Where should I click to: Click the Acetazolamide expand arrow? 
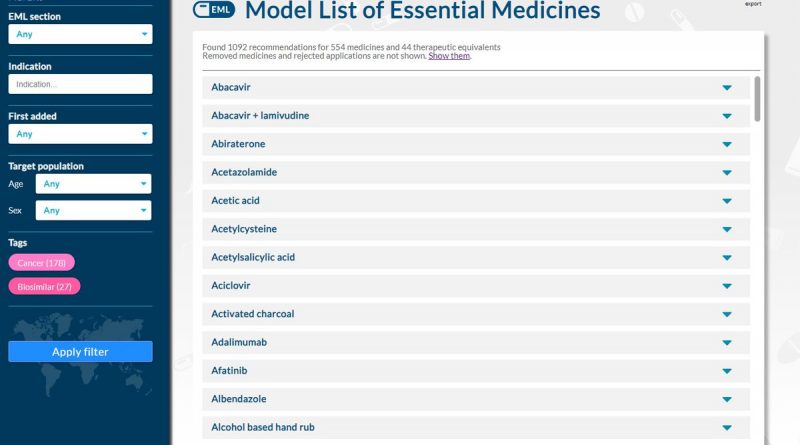click(727, 173)
